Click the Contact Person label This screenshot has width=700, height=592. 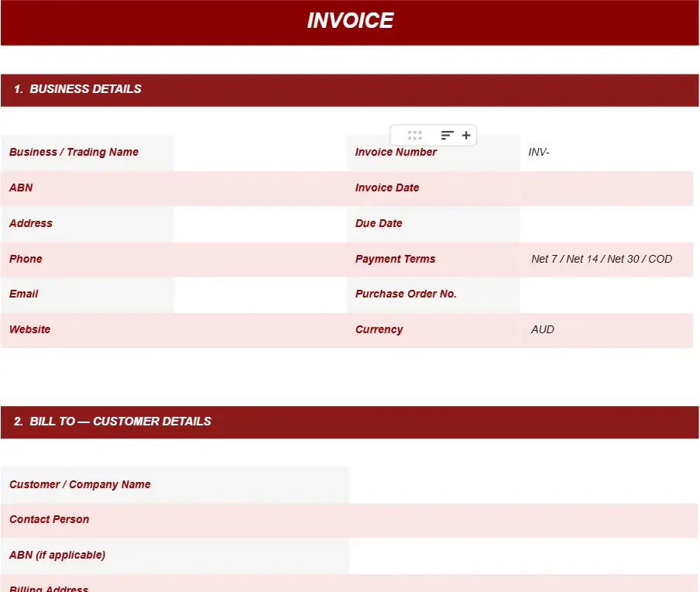tap(49, 519)
